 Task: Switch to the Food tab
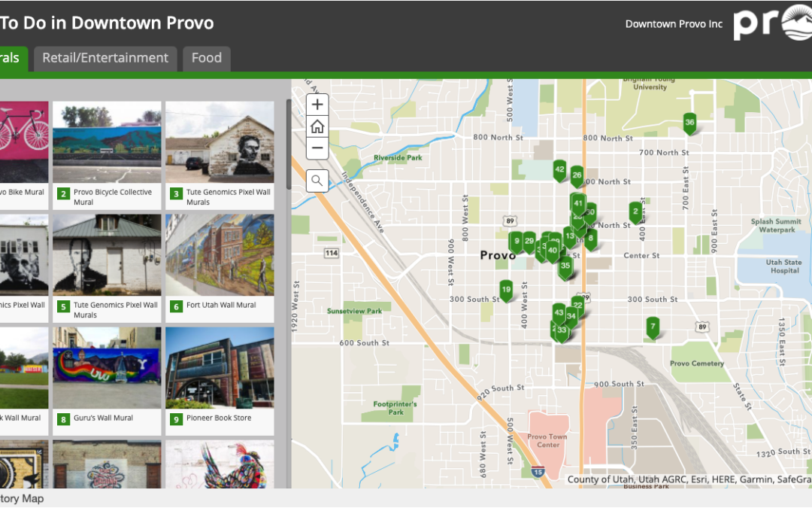(207, 59)
